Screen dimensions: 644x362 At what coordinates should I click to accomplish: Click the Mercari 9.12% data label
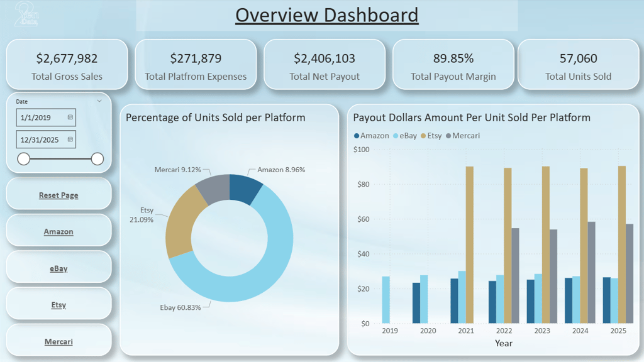coord(177,170)
